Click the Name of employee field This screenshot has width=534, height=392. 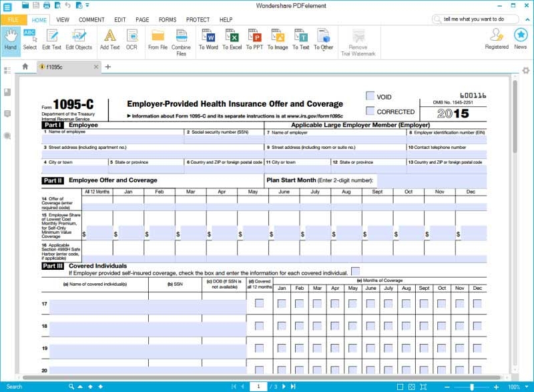click(x=112, y=140)
